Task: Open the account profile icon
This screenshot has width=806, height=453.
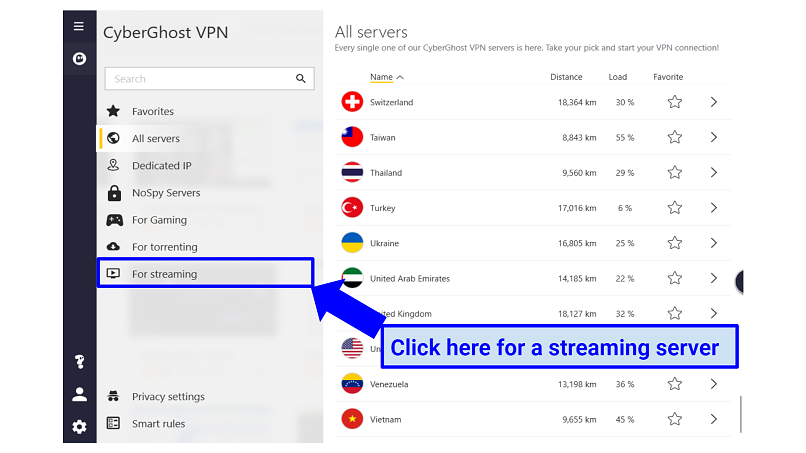Action: click(79, 394)
